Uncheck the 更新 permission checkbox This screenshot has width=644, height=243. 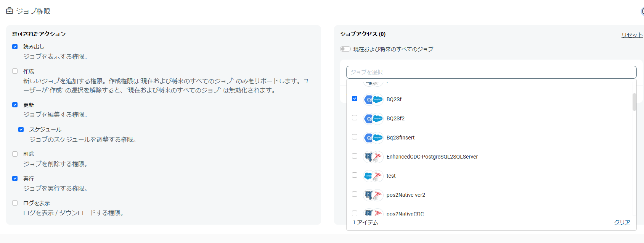pyautogui.click(x=15, y=105)
